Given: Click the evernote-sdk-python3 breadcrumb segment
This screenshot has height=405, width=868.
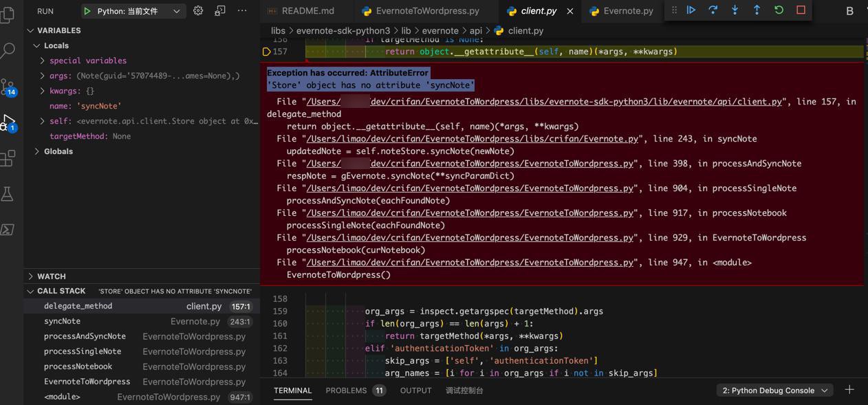Looking at the screenshot, I should pyautogui.click(x=343, y=31).
